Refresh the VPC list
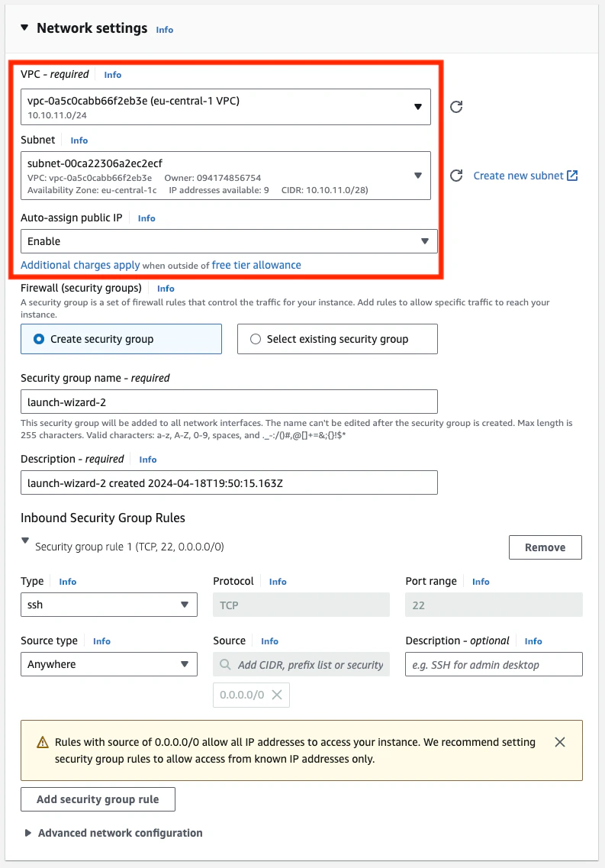The image size is (605, 868). (x=455, y=108)
